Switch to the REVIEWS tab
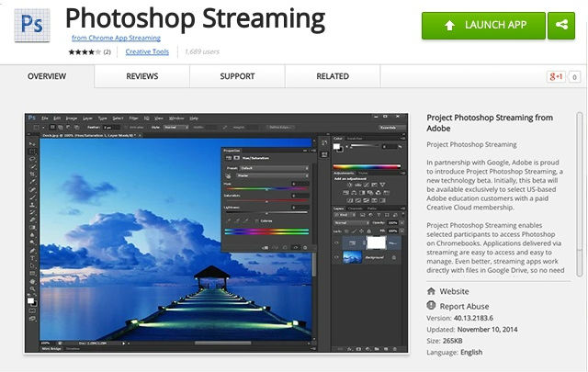588x372 pixels. pyautogui.click(x=142, y=76)
